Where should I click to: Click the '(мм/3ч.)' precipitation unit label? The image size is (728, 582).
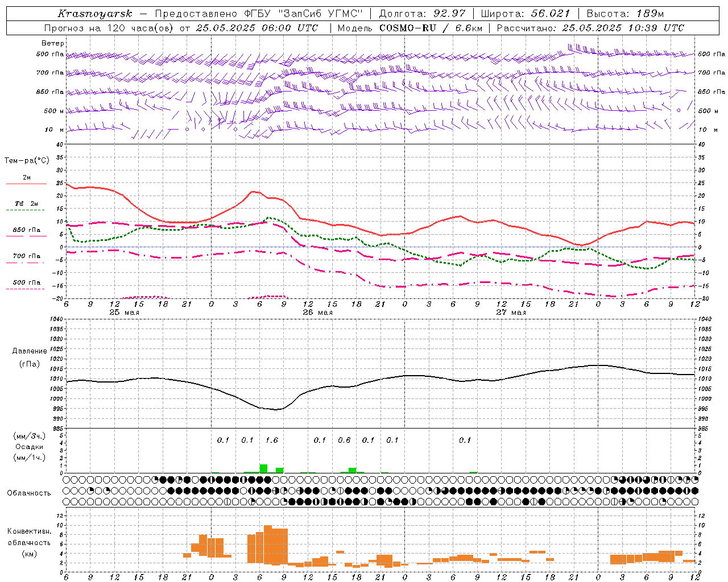30,436
